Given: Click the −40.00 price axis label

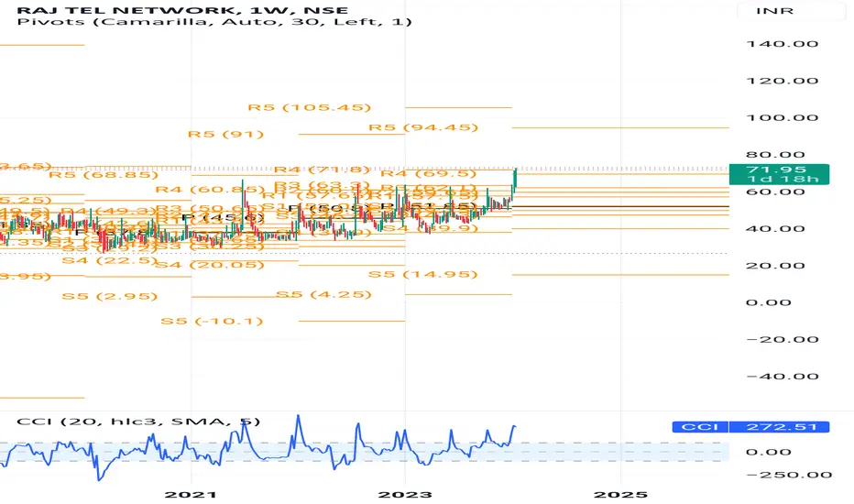Looking at the screenshot, I should (783, 377).
